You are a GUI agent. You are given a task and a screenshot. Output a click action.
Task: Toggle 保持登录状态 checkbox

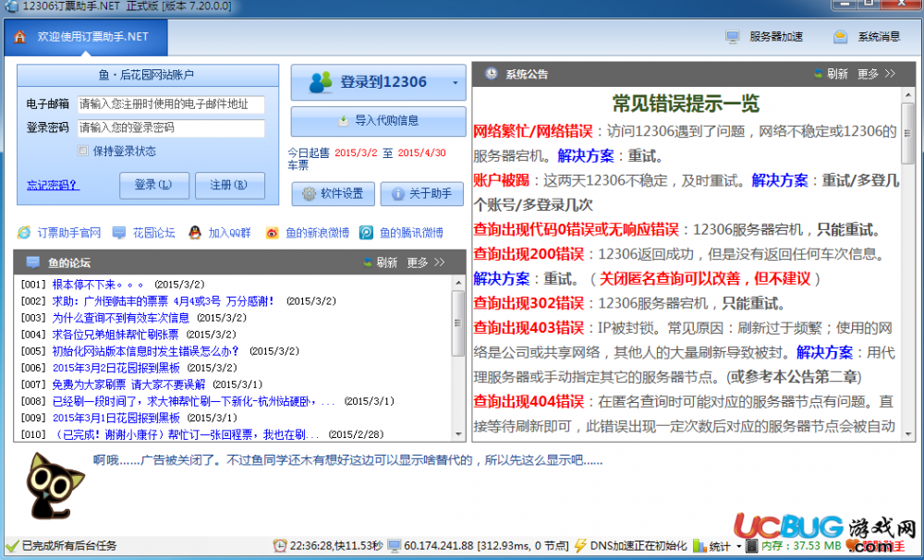point(82,152)
